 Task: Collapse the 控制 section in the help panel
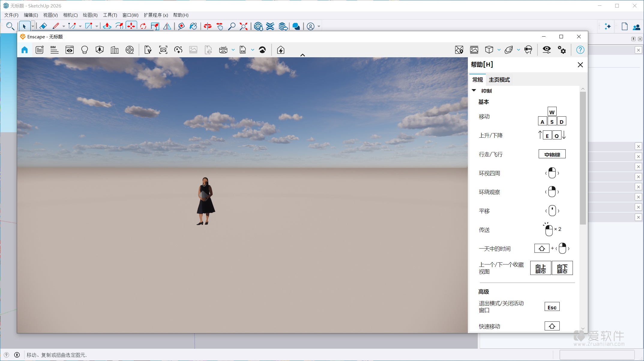pyautogui.click(x=474, y=90)
